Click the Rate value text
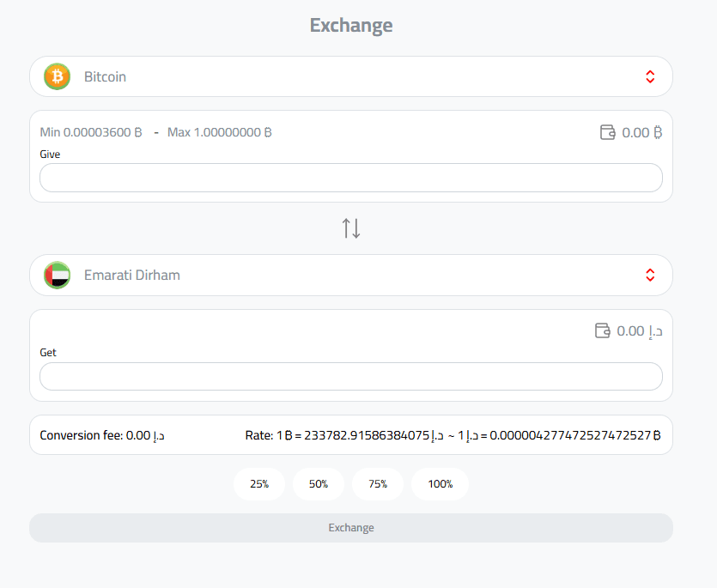717x588 pixels. tap(453, 435)
